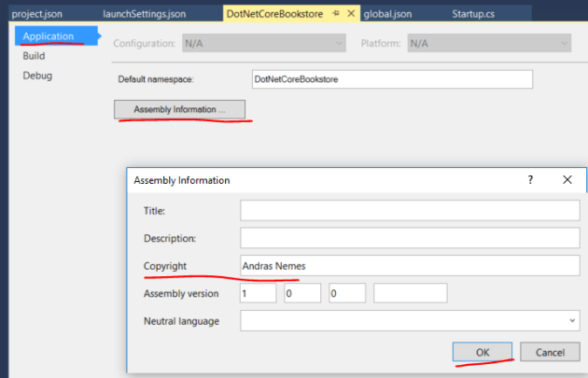Click the dialog help question mark
The image size is (588, 378).
[x=530, y=179]
